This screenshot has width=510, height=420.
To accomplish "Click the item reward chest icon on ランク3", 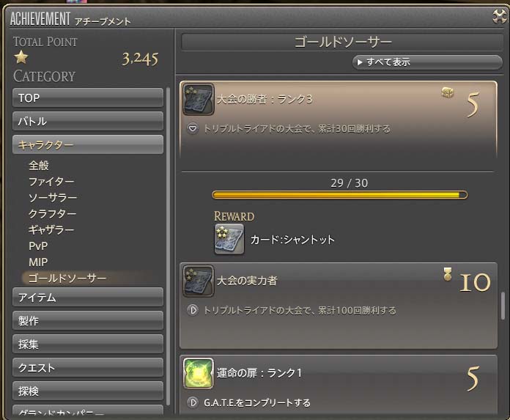I will click(447, 92).
